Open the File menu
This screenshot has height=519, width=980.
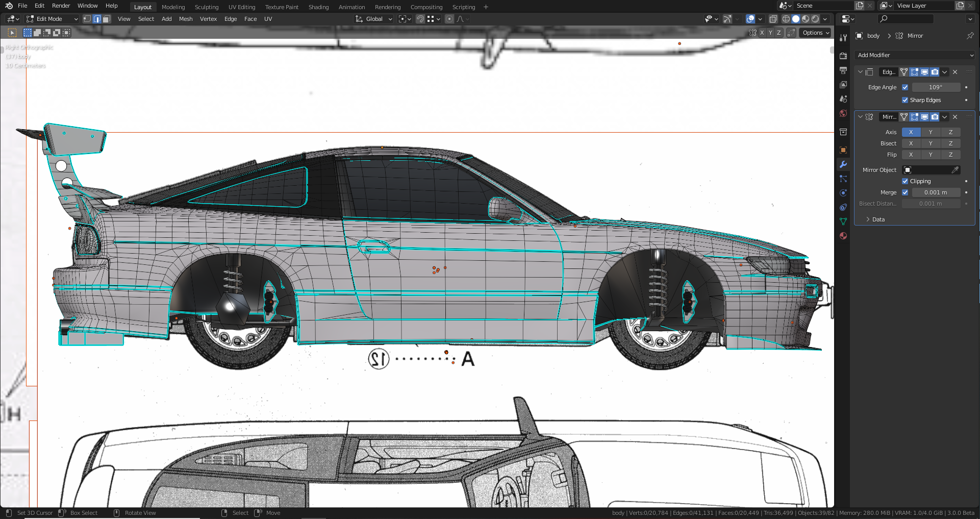(22, 6)
